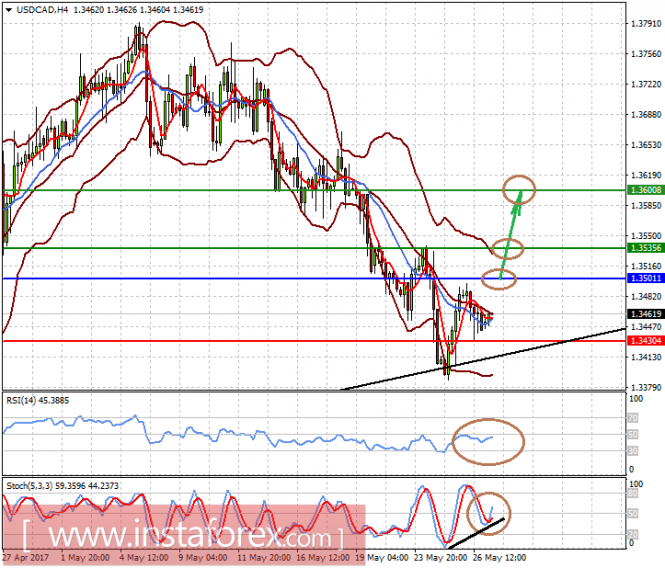Select the green upward arrow drawing
The width and height of the screenshot is (665, 568).
[x=511, y=235]
